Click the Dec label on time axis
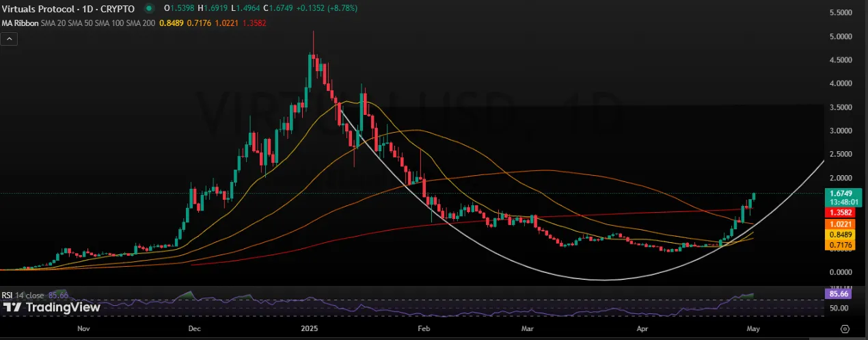Viewport: 868px width, 340px height. click(193, 329)
